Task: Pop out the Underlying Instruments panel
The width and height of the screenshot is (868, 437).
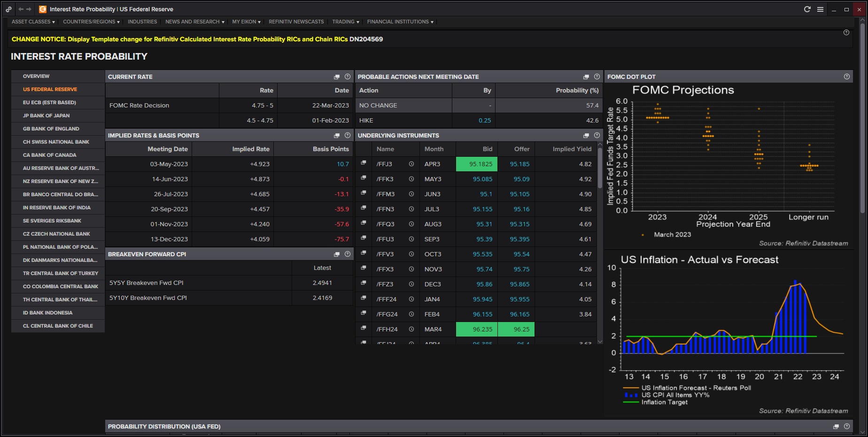Action: click(586, 136)
